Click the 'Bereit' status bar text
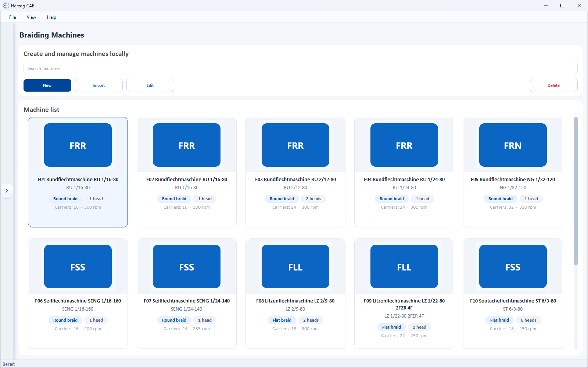The image size is (588, 368). coord(9,364)
